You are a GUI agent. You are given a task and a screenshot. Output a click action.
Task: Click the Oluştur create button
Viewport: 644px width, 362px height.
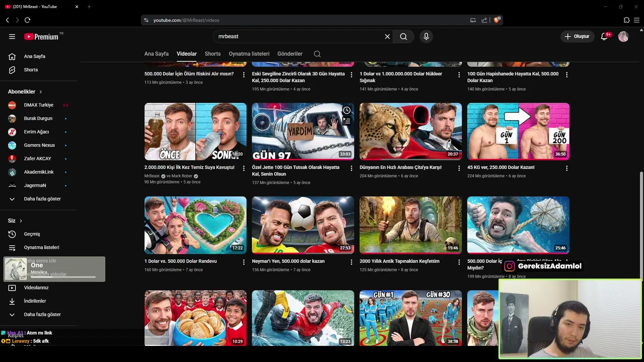pos(578,36)
